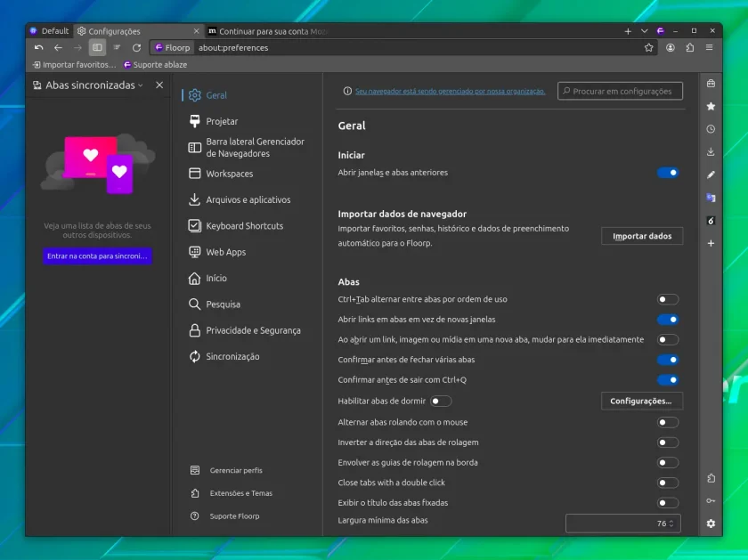This screenshot has height=560, width=748.
Task: Open the bookmarks star in right sidebar
Action: 711,106
